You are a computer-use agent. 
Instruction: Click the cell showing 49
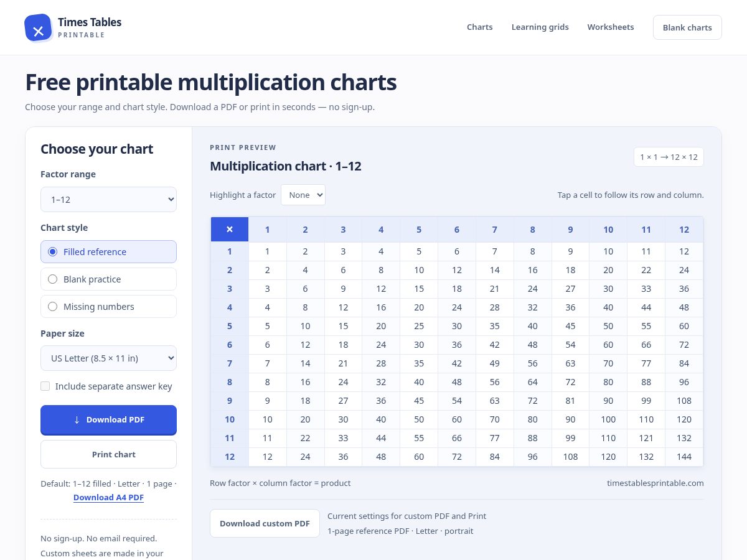pyautogui.click(x=495, y=363)
